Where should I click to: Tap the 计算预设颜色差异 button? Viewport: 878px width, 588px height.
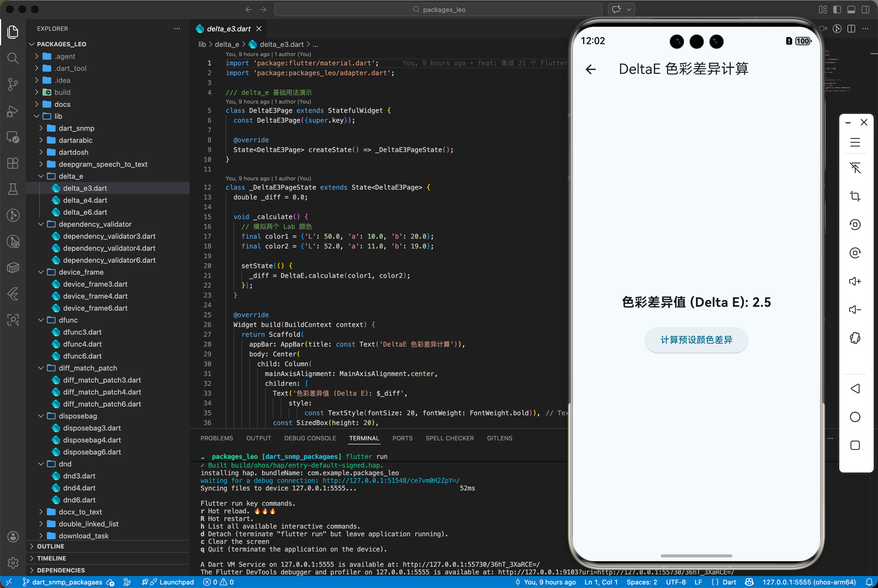point(696,340)
